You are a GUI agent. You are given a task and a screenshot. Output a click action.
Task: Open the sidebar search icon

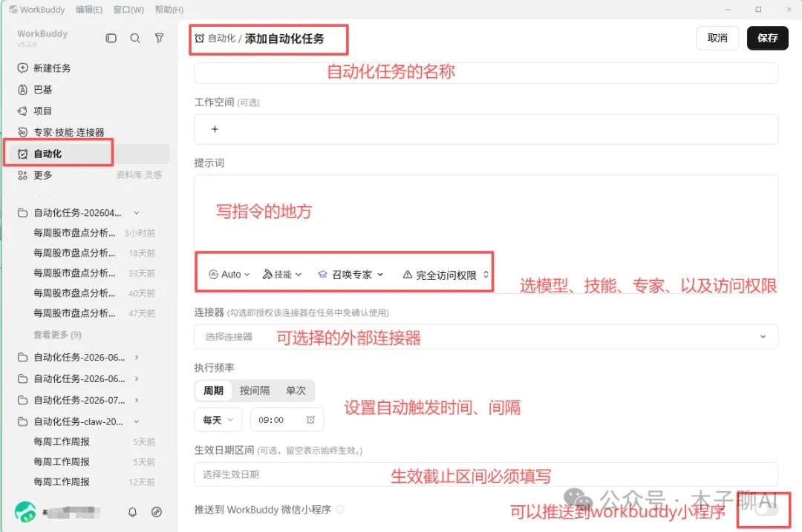tap(135, 39)
